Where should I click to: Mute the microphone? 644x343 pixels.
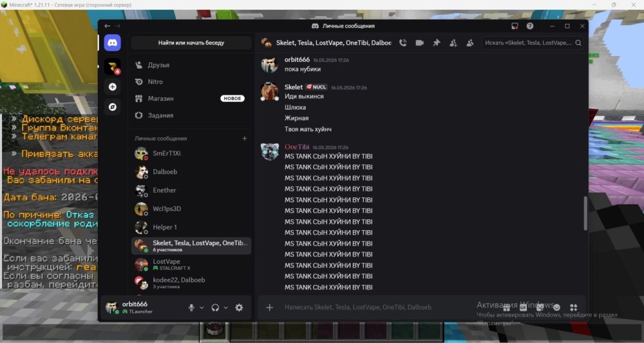point(191,308)
